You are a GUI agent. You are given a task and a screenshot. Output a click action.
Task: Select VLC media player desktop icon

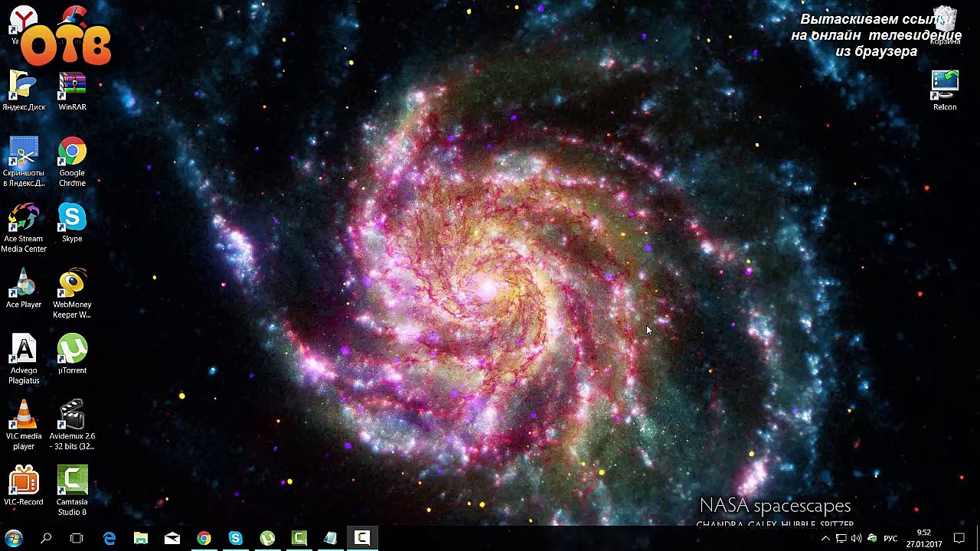point(24,425)
